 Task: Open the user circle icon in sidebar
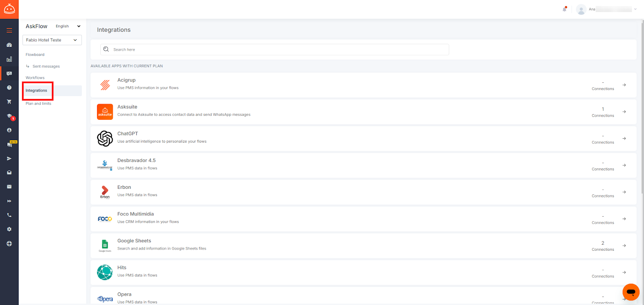pyautogui.click(x=9, y=130)
